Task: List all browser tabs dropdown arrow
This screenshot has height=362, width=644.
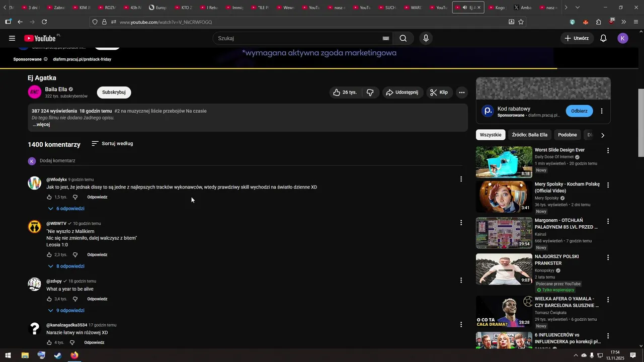Action: (577, 8)
